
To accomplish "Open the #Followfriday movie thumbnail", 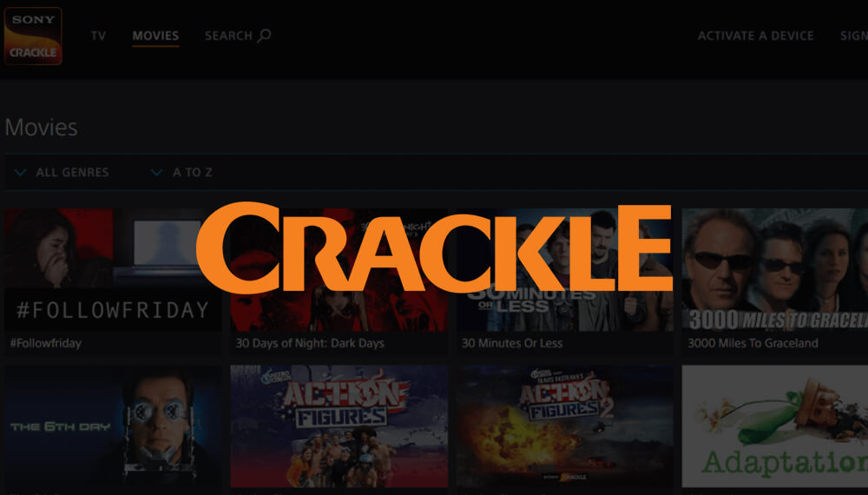I will click(113, 270).
